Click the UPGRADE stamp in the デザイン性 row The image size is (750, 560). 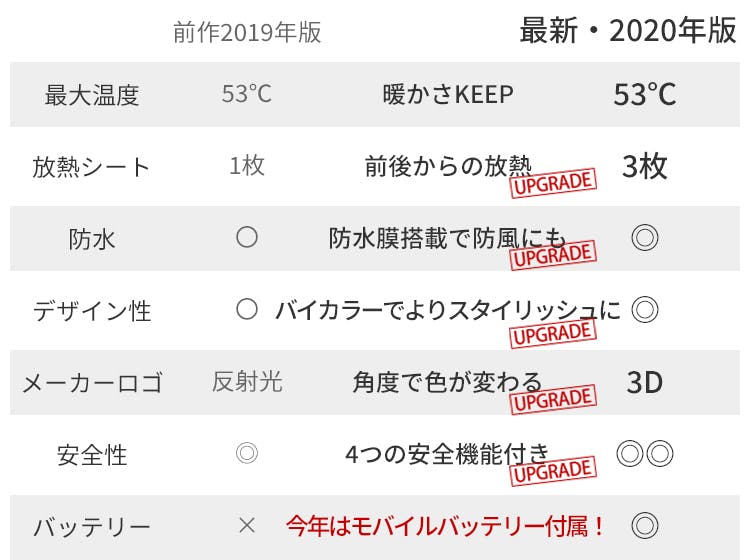(553, 331)
